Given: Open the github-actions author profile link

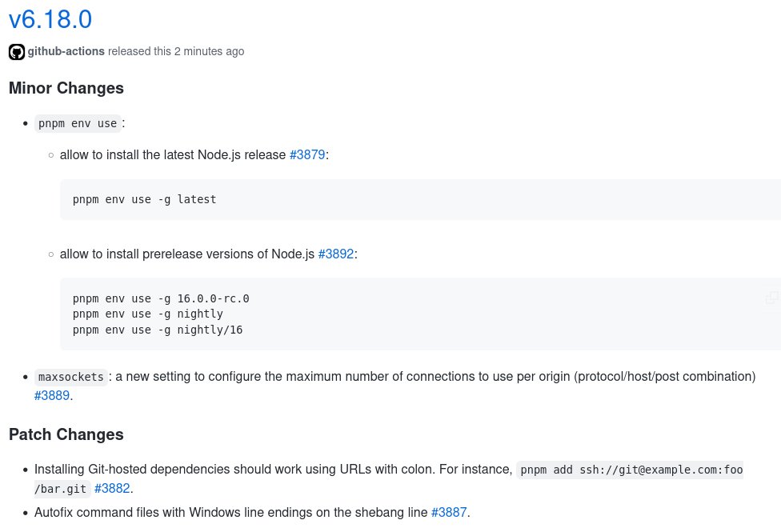Looking at the screenshot, I should [66, 51].
